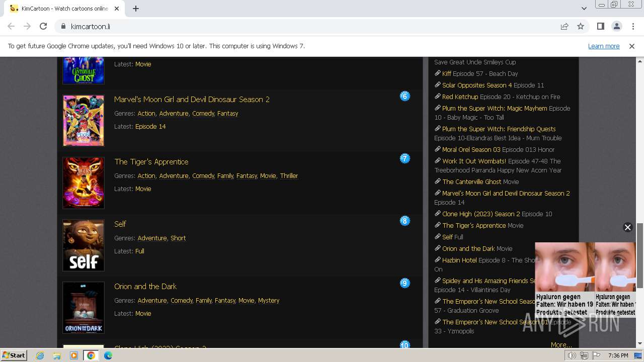Open the media player taskbar icon
Viewport: 644px width, 362px height.
(x=74, y=355)
